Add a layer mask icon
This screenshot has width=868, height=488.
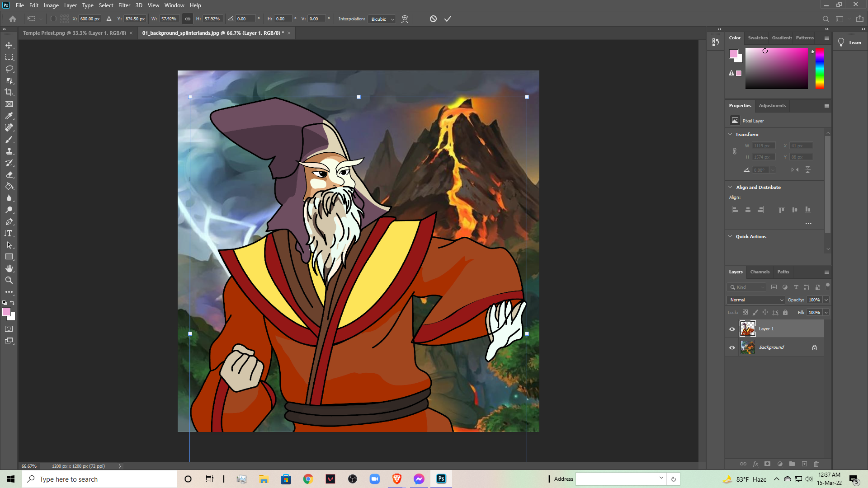click(767, 464)
